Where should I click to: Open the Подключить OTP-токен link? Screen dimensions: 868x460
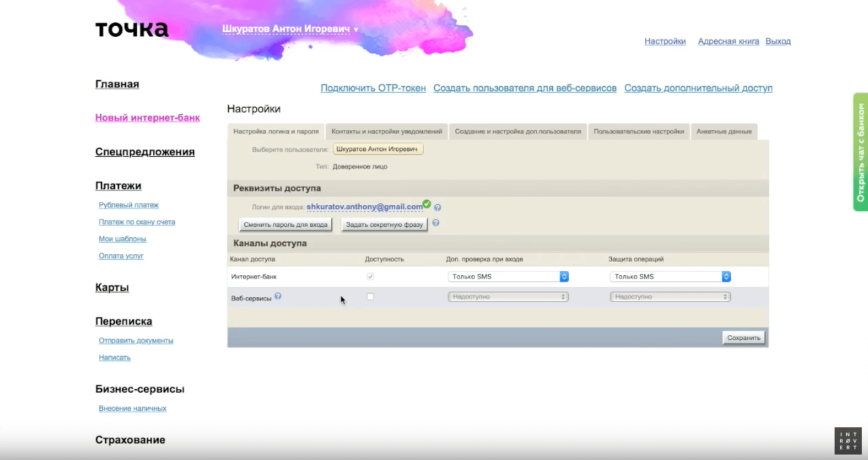(373, 89)
